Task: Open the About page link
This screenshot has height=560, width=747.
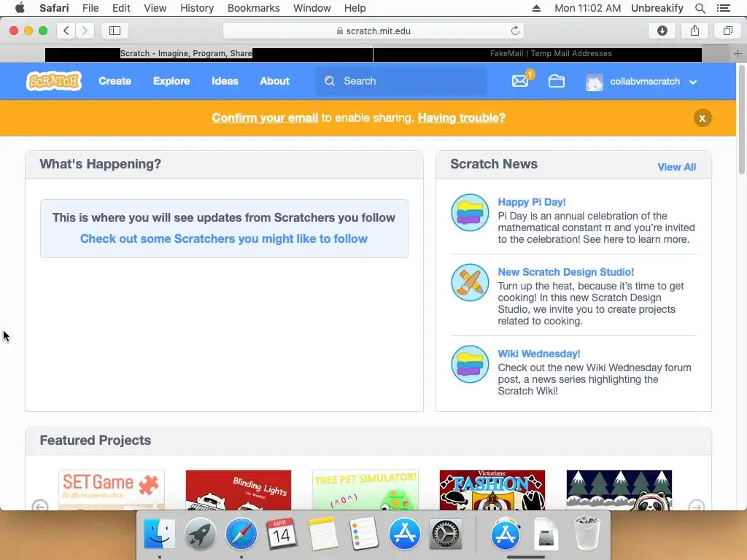Action: coord(274,81)
